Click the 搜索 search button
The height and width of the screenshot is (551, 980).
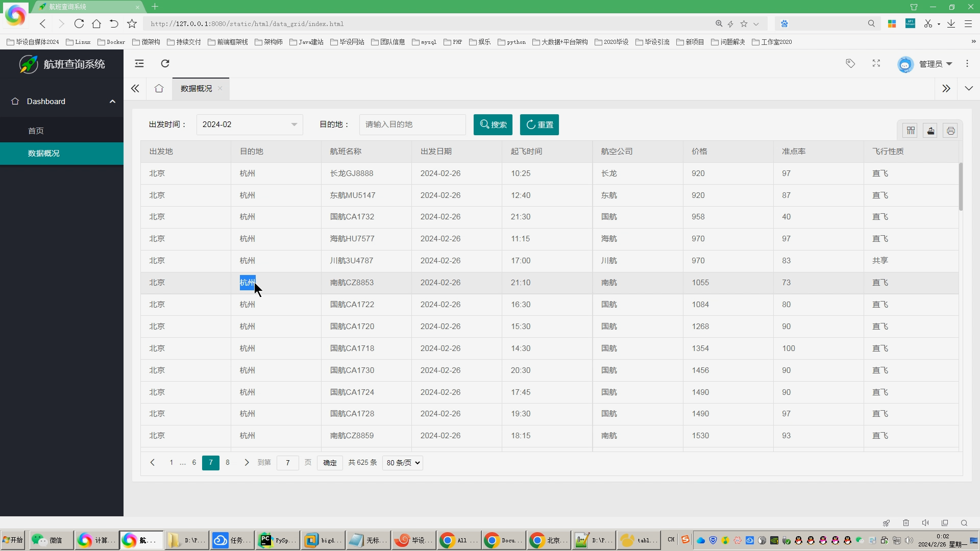pos(493,124)
